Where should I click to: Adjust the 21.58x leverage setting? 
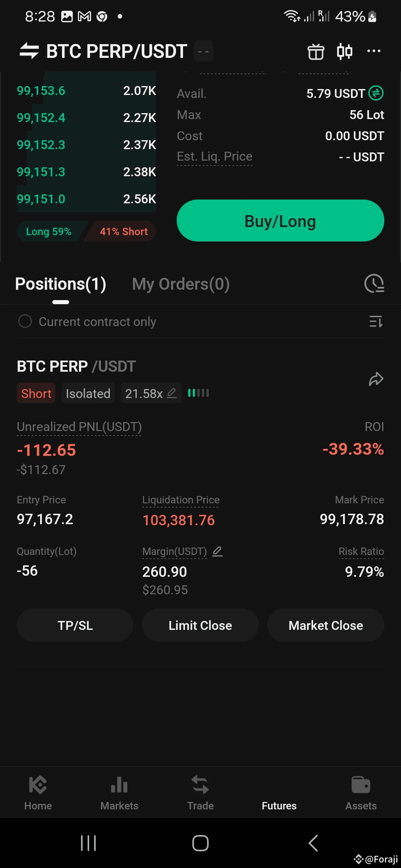point(151,393)
